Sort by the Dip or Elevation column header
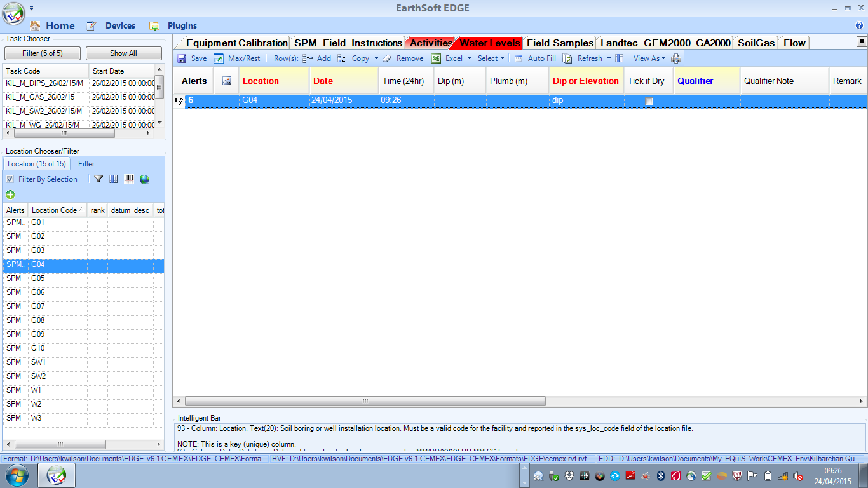 585,81
